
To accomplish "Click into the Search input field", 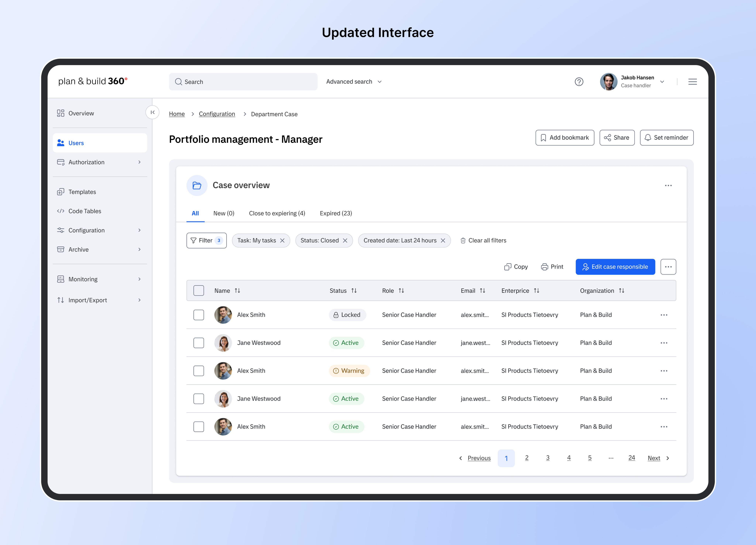I will 243,82.
